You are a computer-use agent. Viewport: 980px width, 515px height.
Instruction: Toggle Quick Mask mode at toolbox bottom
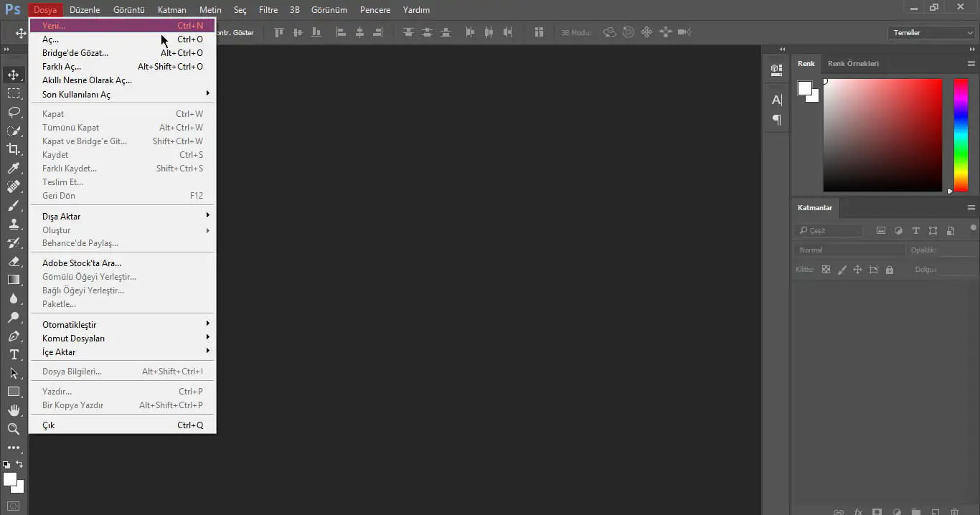click(x=14, y=506)
